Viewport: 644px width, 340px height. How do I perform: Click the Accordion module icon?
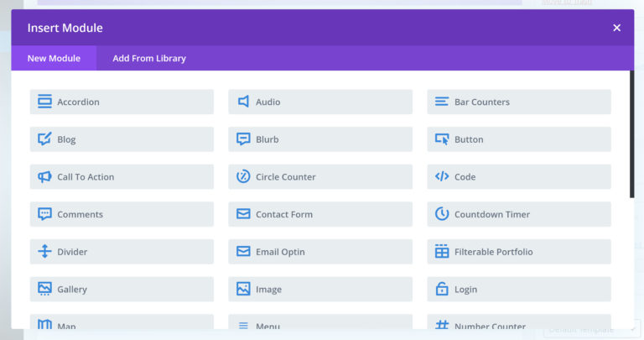(44, 102)
